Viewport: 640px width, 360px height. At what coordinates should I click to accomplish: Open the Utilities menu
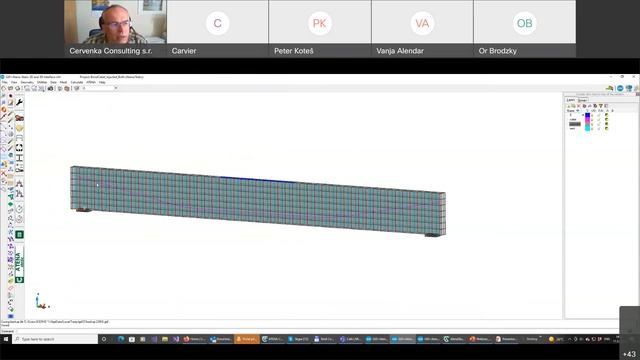pos(42,82)
